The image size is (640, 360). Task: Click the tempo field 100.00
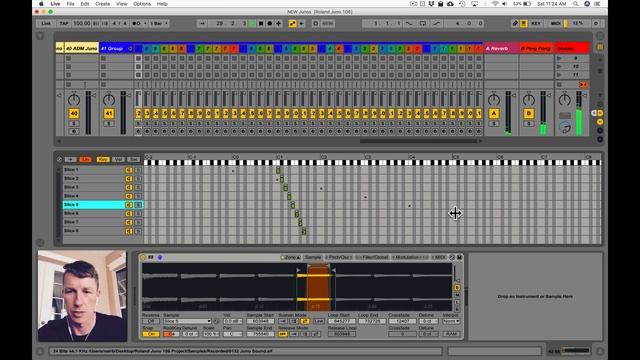(82, 24)
